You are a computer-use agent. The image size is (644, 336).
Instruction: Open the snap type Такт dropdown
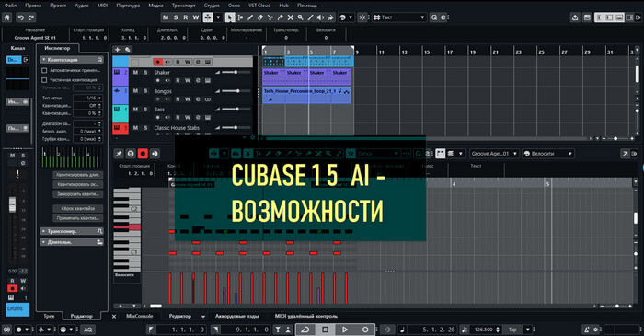[398, 17]
